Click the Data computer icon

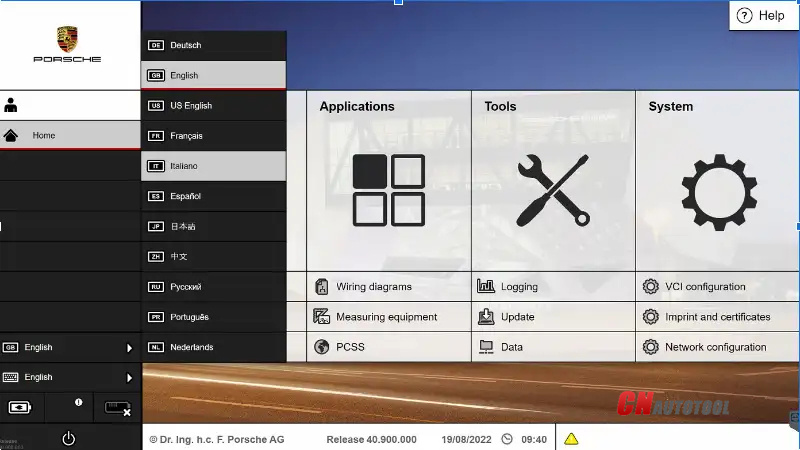pos(486,347)
